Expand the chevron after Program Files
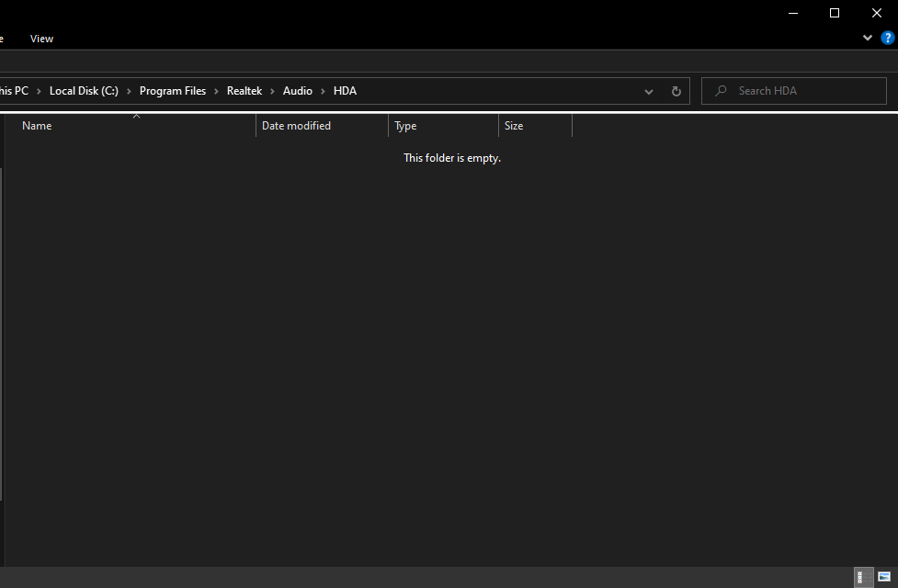Viewport: 898px width, 588px height. (217, 92)
